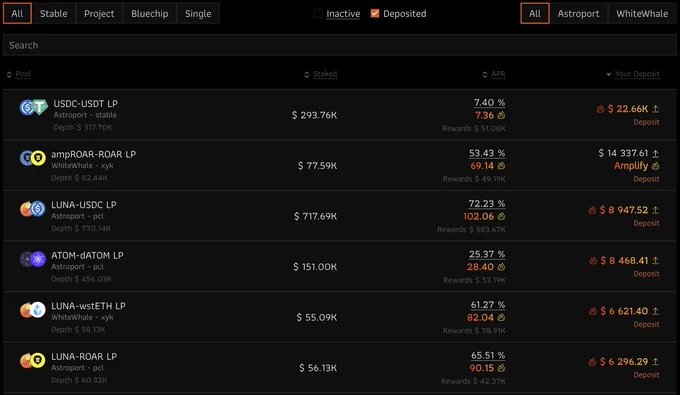This screenshot has height=395, width=680.
Task: Click Deposit link in LUNA-wstETH LP row
Action: (x=646, y=324)
